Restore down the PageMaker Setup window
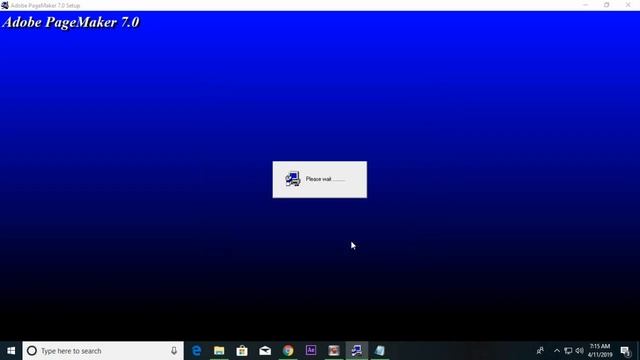The image size is (640, 360). [x=607, y=5]
